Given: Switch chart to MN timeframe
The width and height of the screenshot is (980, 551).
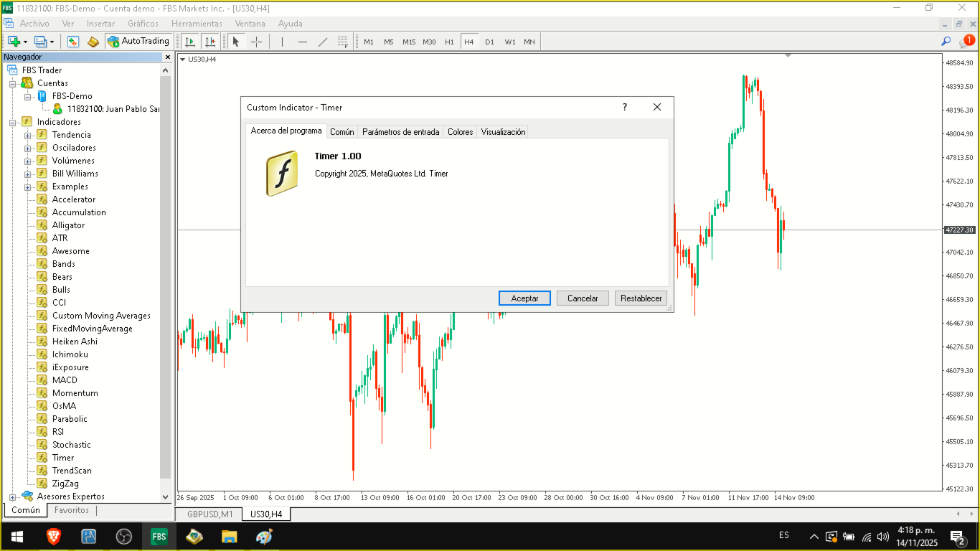Looking at the screenshot, I should pyautogui.click(x=529, y=42).
